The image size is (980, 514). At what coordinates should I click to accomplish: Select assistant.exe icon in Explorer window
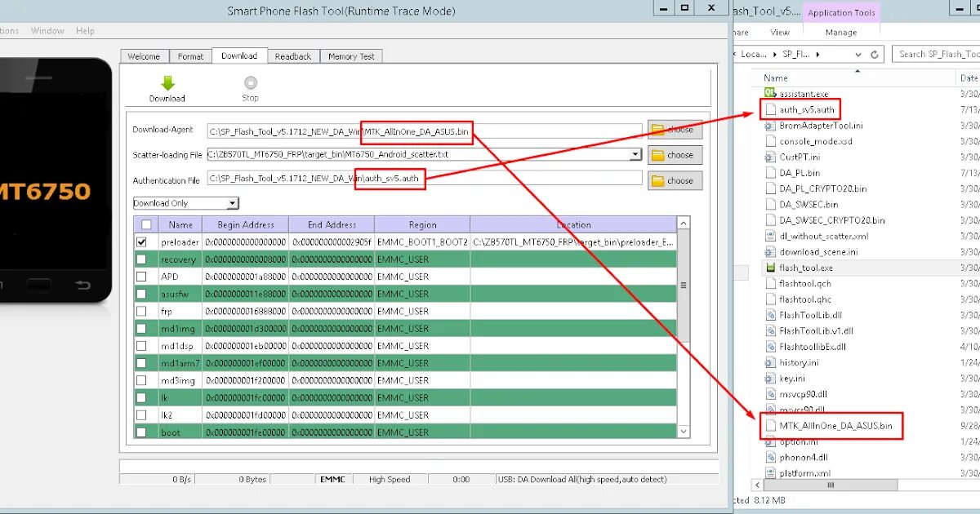[770, 94]
